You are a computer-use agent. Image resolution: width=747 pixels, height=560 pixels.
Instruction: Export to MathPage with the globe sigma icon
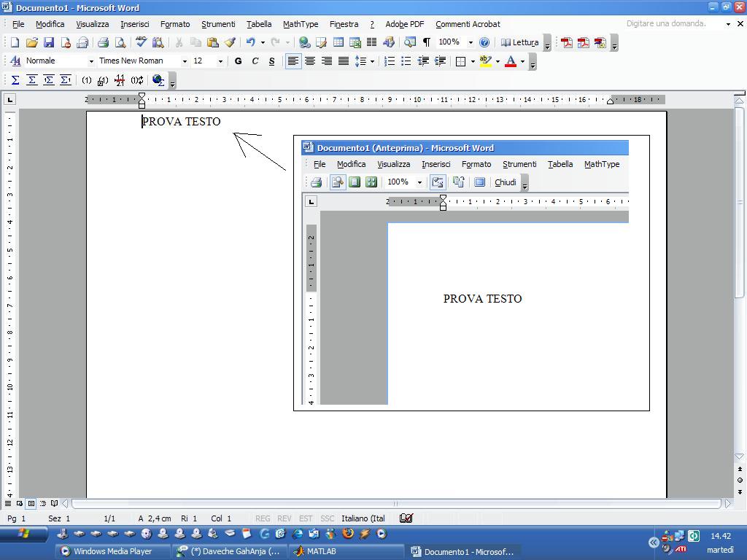[158, 80]
